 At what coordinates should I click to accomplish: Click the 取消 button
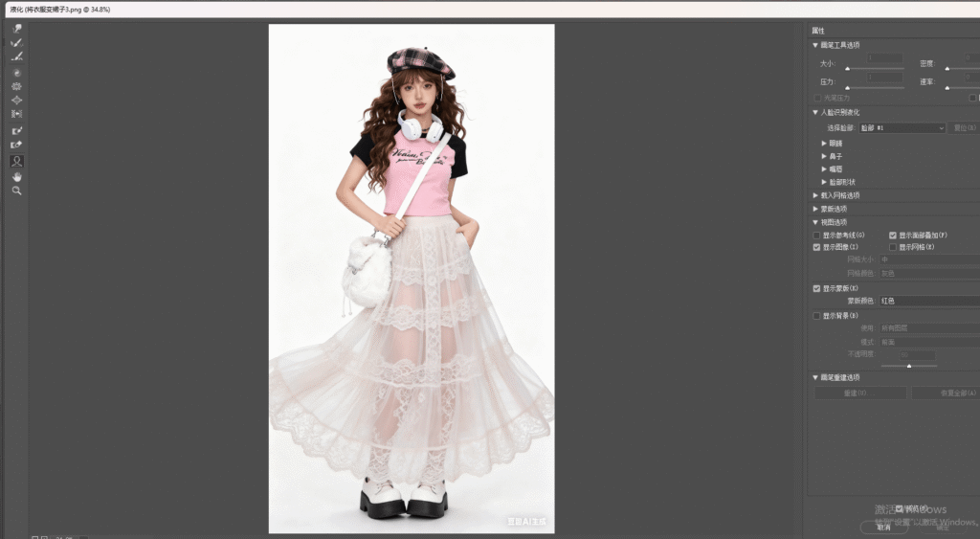883,527
